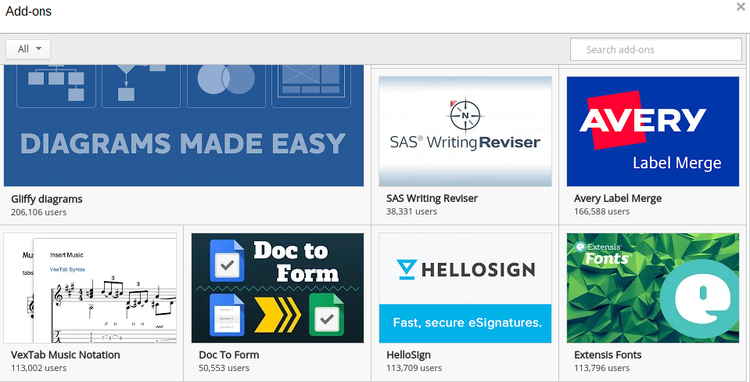Open the Gliffy diagrams banner image
The height and width of the screenshot is (382, 750).
tap(184, 126)
